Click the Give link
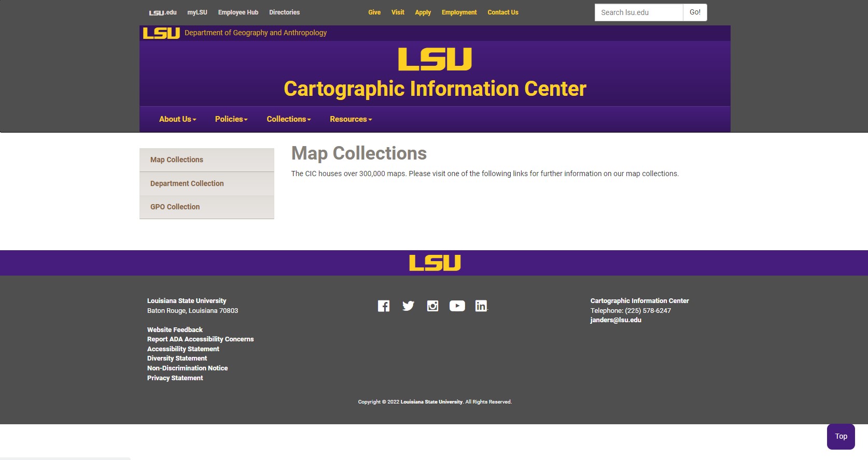This screenshot has height=460, width=868. (374, 12)
